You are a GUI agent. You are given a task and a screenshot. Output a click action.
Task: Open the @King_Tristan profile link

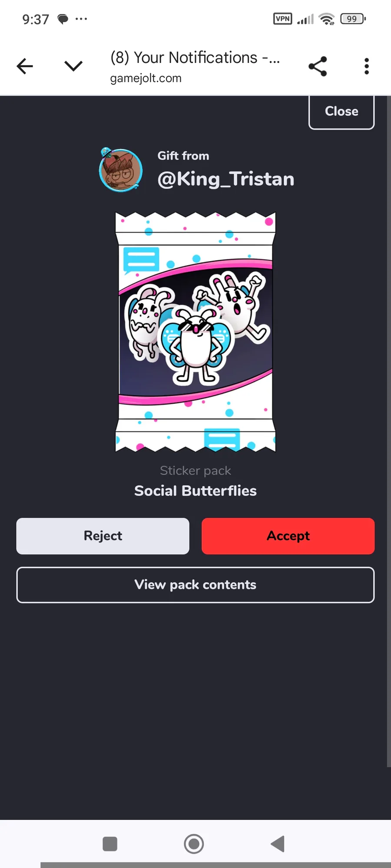pos(226,179)
